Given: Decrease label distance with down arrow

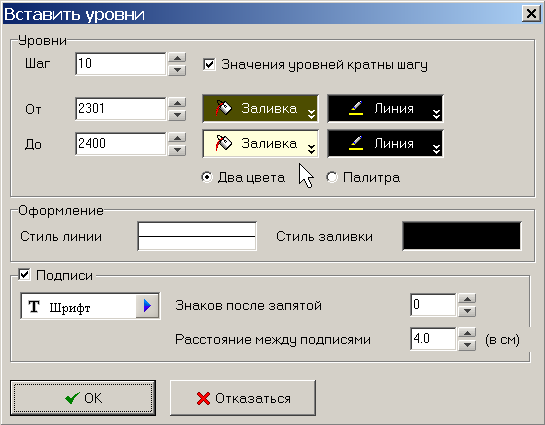Looking at the screenshot, I should pyautogui.click(x=467, y=345).
